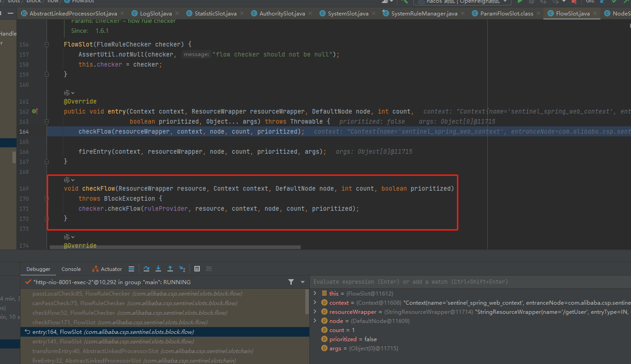Toggle the fold marker at line 163
Screen dimensions: 631x364
[x=47, y=121]
